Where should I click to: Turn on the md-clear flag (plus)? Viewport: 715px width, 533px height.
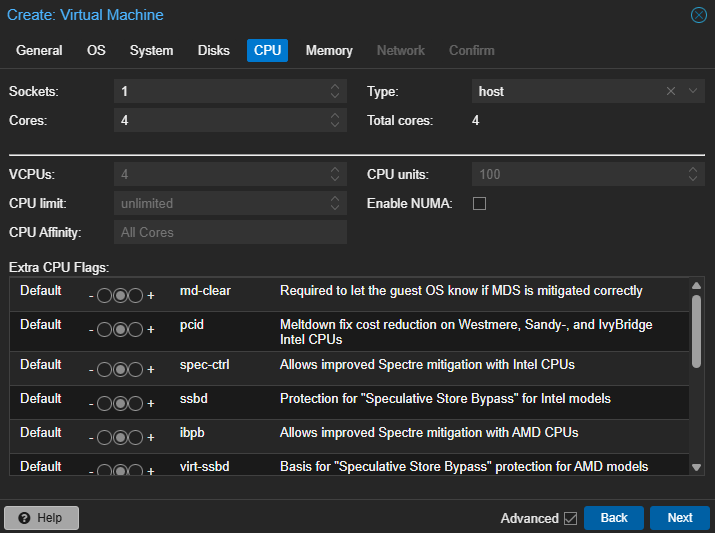click(135, 296)
